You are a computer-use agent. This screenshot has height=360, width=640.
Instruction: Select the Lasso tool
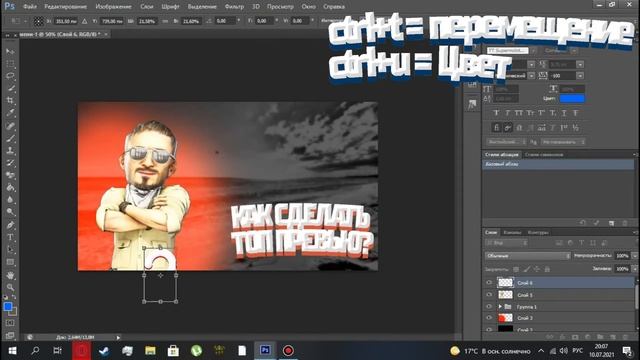10,76
